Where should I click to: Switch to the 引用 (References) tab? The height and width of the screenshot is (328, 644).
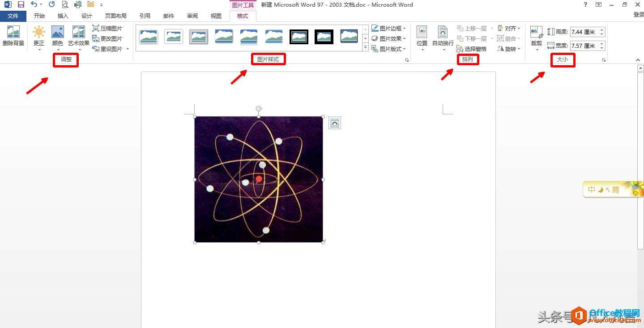pos(145,16)
